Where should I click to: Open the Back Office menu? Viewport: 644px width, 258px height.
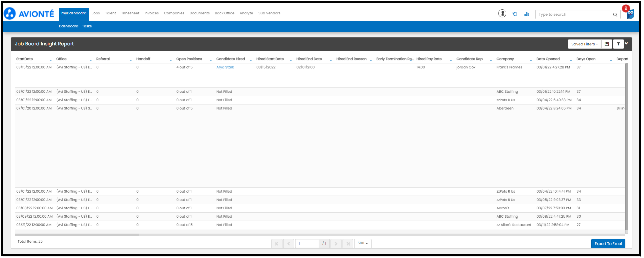(224, 13)
